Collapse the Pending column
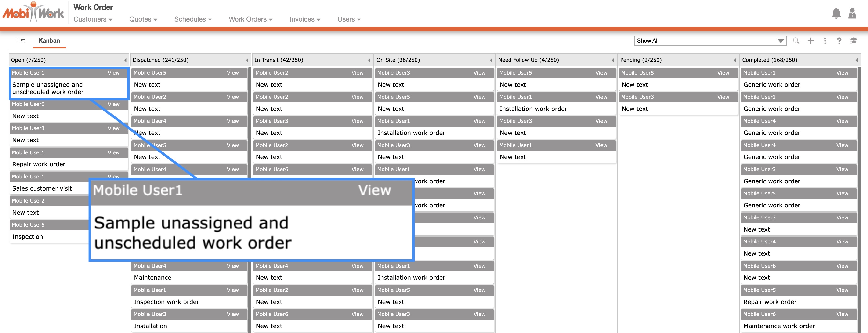Screen dimensions: 868x333 coord(734,60)
